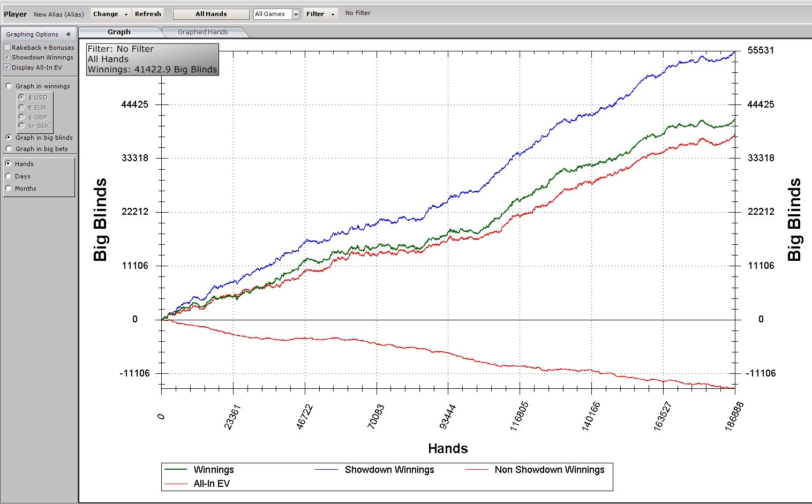
Task: Select Graph in big bets option
Action: (9, 149)
